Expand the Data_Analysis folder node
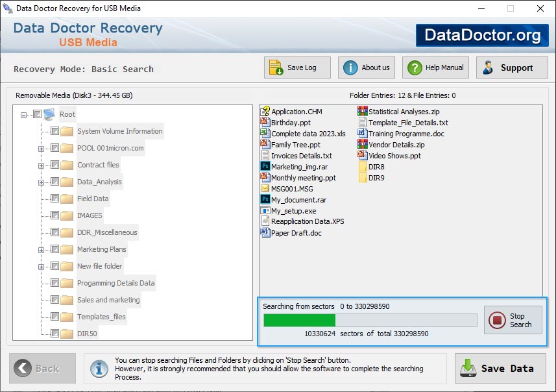 click(41, 183)
